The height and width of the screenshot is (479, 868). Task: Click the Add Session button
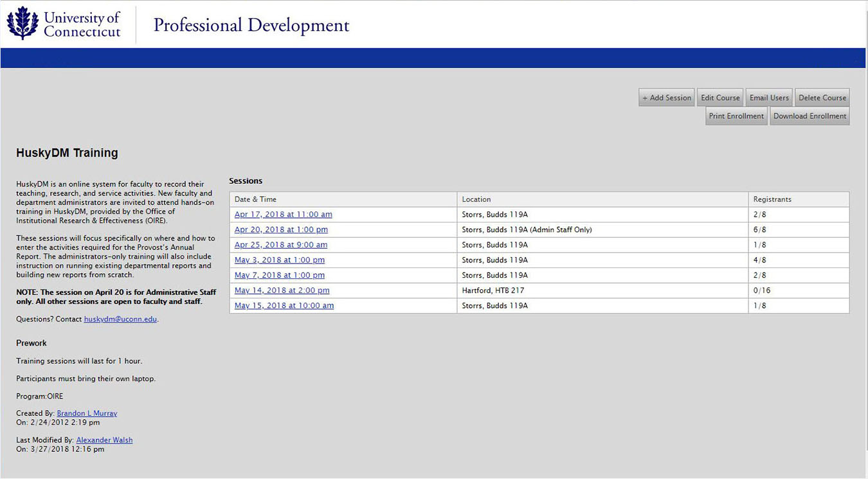[667, 98]
